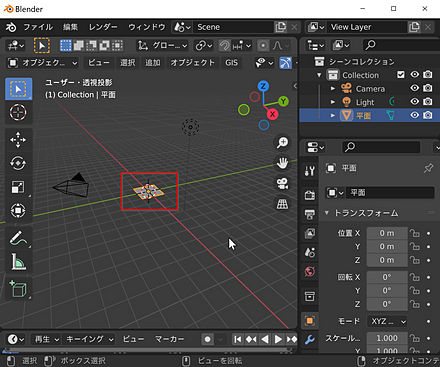This screenshot has height=367, width=440.
Task: Uncheck the Collection exclude checkbox
Action: click(x=401, y=74)
